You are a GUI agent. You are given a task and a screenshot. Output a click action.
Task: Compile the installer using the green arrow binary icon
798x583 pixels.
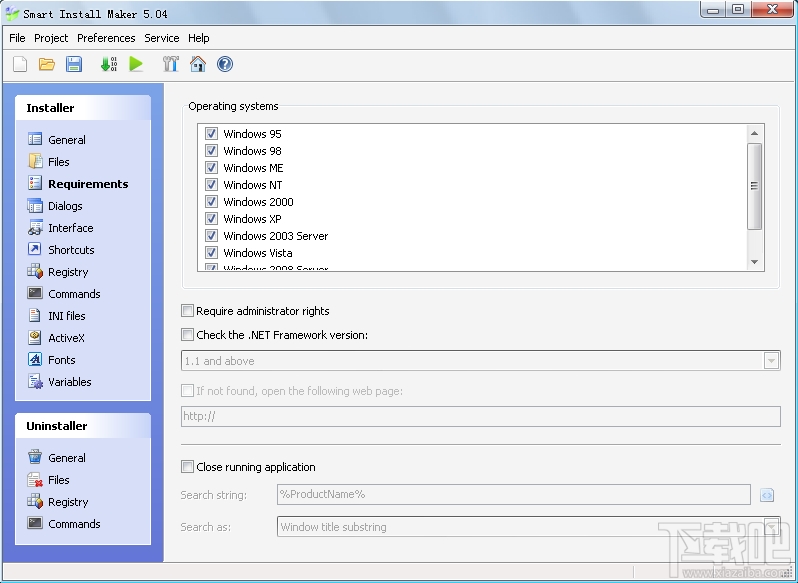(108, 64)
